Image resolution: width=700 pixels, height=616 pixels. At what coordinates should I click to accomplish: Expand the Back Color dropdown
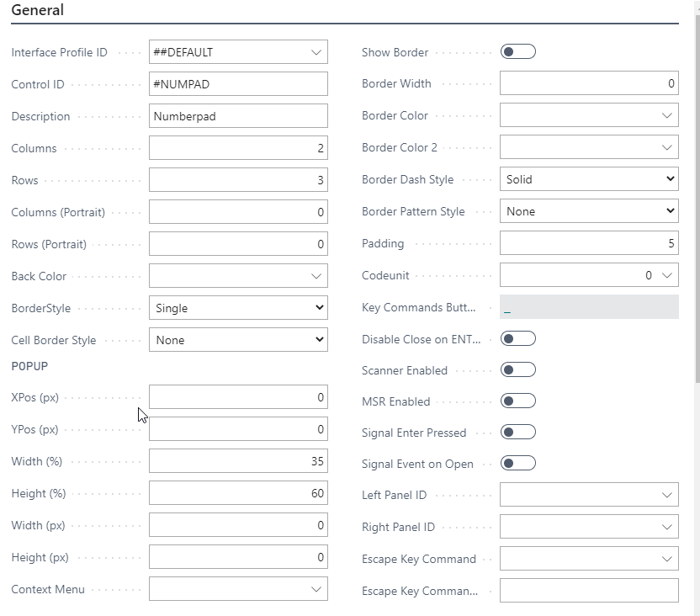click(316, 276)
